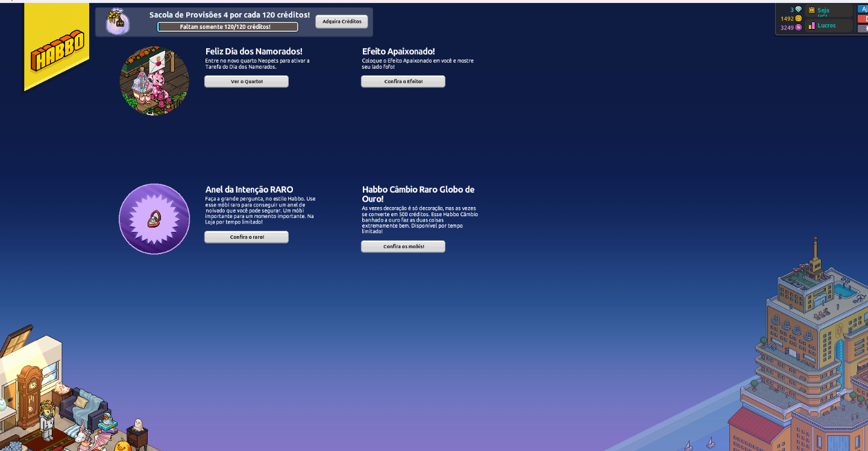
Task: Click the Confira o raro! button
Action: click(x=247, y=237)
